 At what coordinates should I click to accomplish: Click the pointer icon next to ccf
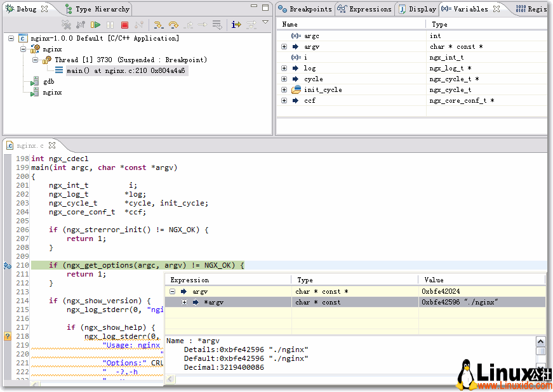pyautogui.click(x=295, y=101)
